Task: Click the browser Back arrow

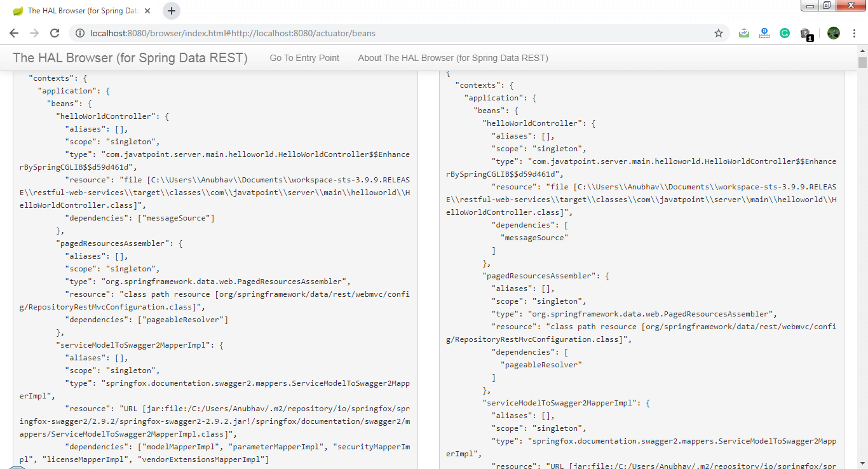Action: [x=14, y=33]
